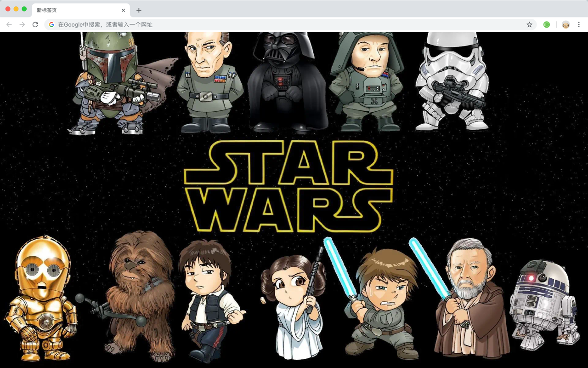Click the STAR WARS logo
This screenshot has width=588, height=368.
[x=288, y=186]
